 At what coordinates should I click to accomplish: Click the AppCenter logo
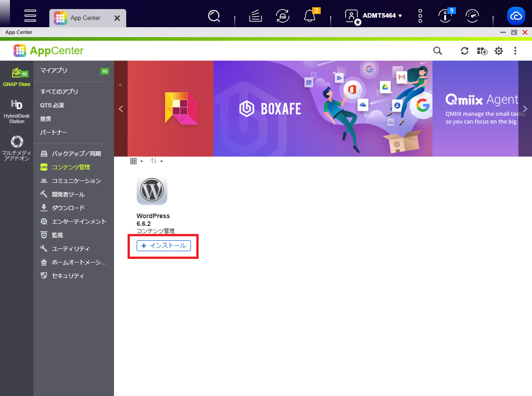pyautogui.click(x=48, y=51)
